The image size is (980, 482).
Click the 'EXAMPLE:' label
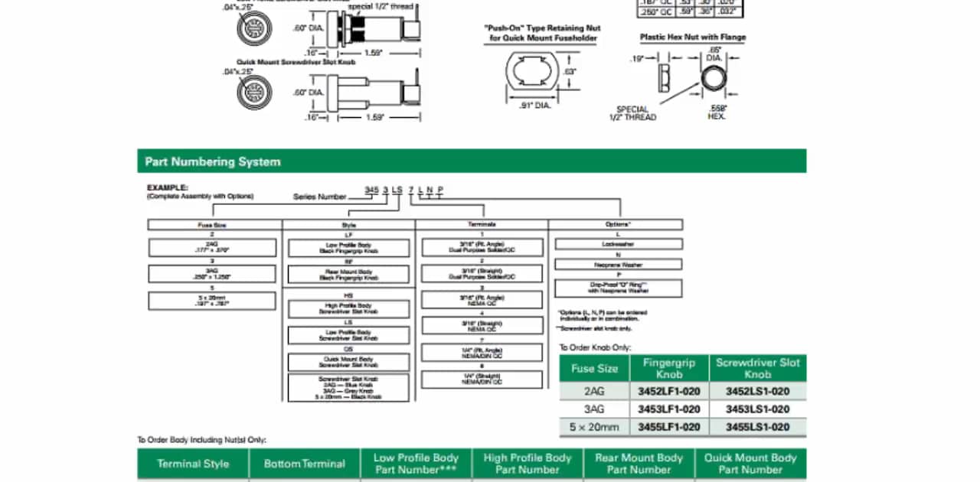[167, 187]
